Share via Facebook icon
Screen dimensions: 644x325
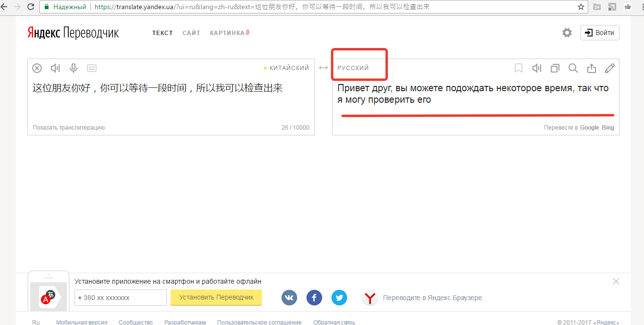coord(314,298)
